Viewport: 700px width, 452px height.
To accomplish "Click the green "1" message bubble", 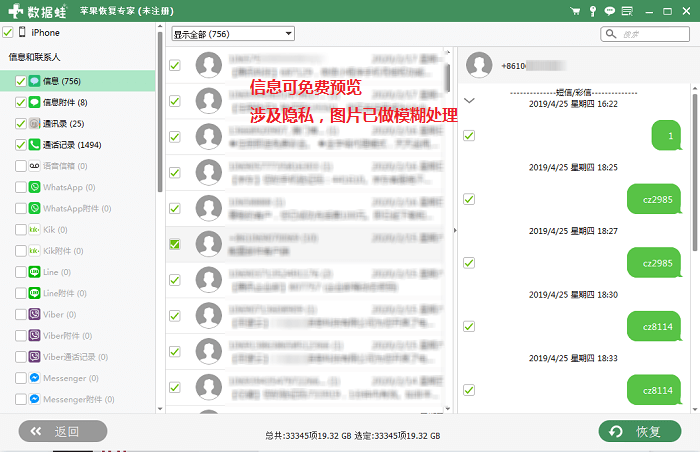I will pos(667,135).
